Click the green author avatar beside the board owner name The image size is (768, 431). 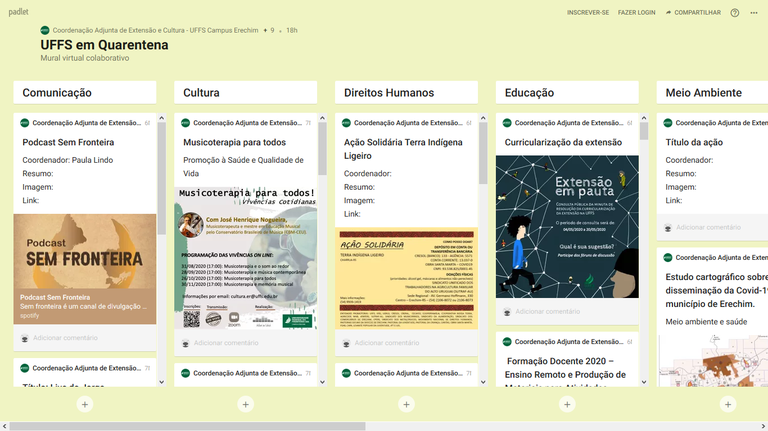pyautogui.click(x=45, y=31)
